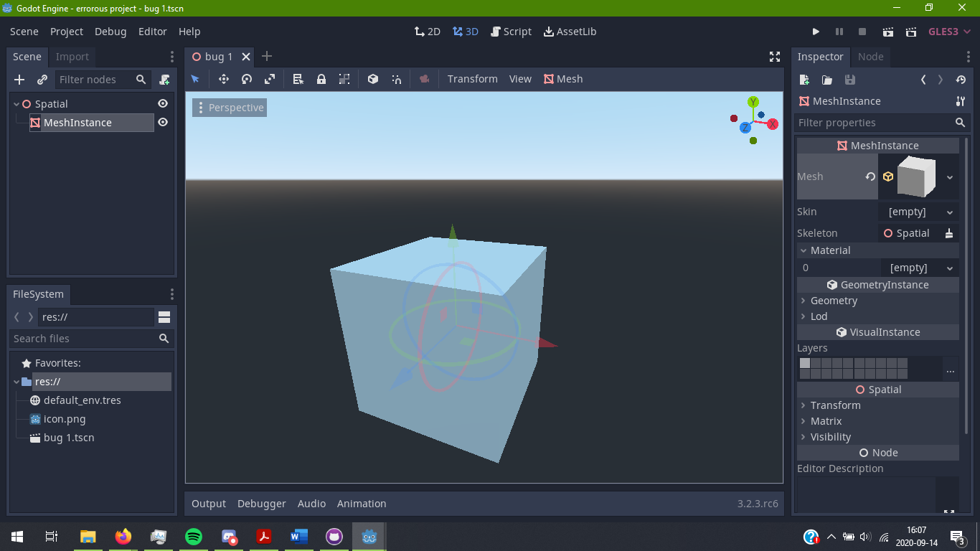Select bug 1.tscn in FileSystem
This screenshot has height=551, width=980.
coord(69,438)
